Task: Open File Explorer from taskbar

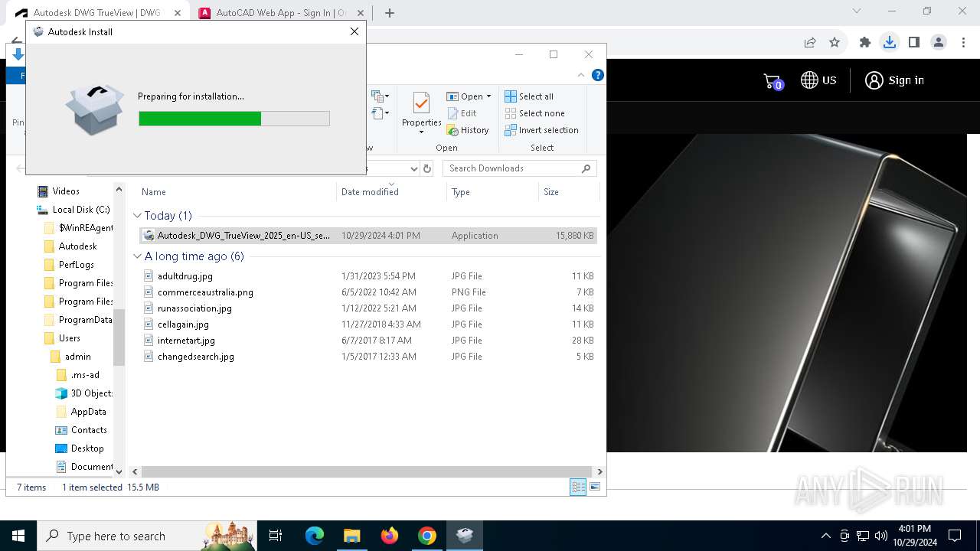Action: 352,536
